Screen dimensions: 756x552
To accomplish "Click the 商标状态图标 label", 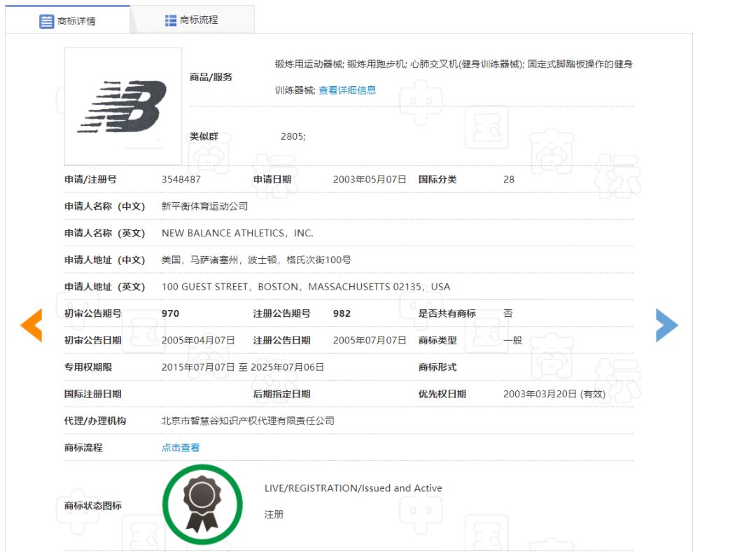I will 93,505.
